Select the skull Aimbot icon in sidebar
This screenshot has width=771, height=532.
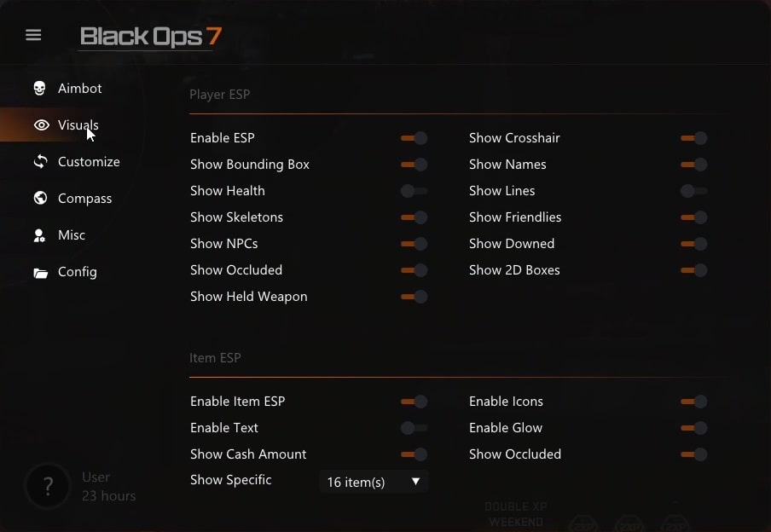[x=39, y=88]
